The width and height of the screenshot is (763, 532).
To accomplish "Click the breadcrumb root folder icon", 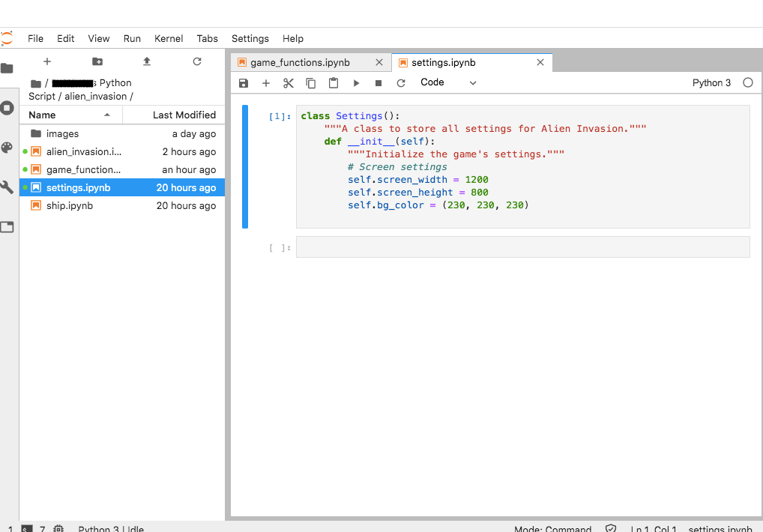I will click(x=35, y=84).
